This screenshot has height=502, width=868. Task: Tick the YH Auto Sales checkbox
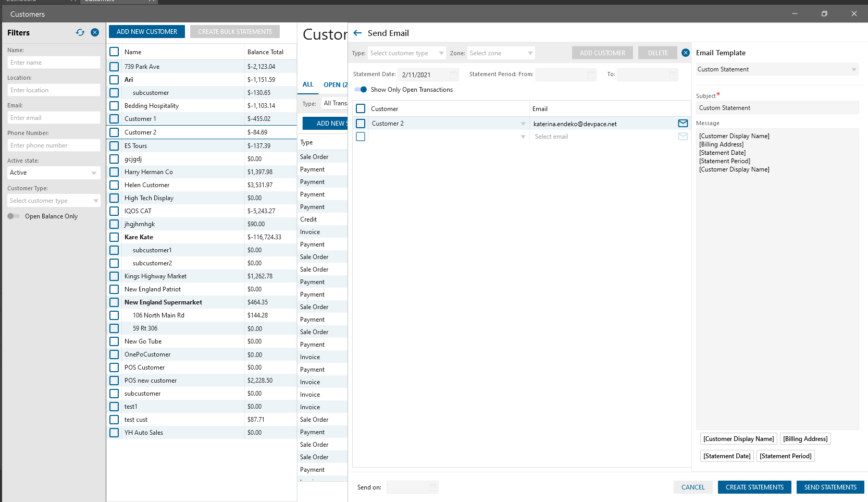tap(114, 433)
